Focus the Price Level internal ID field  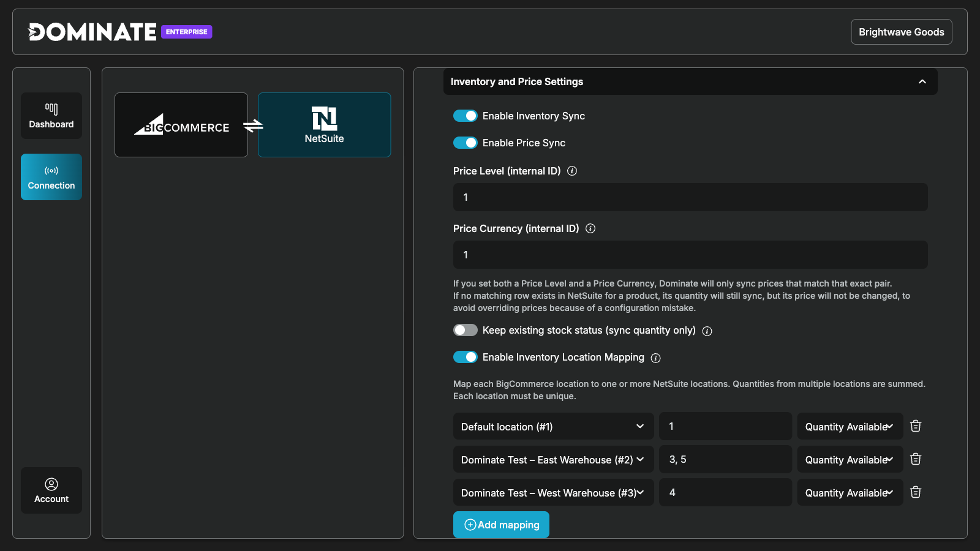pyautogui.click(x=690, y=197)
